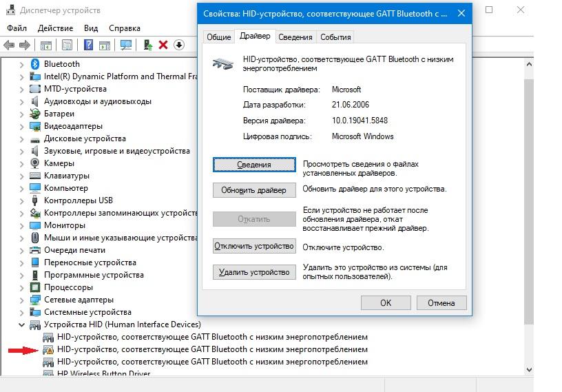Screen dimensions: 562x392
Task: Open the Справка menu
Action: 124,28
